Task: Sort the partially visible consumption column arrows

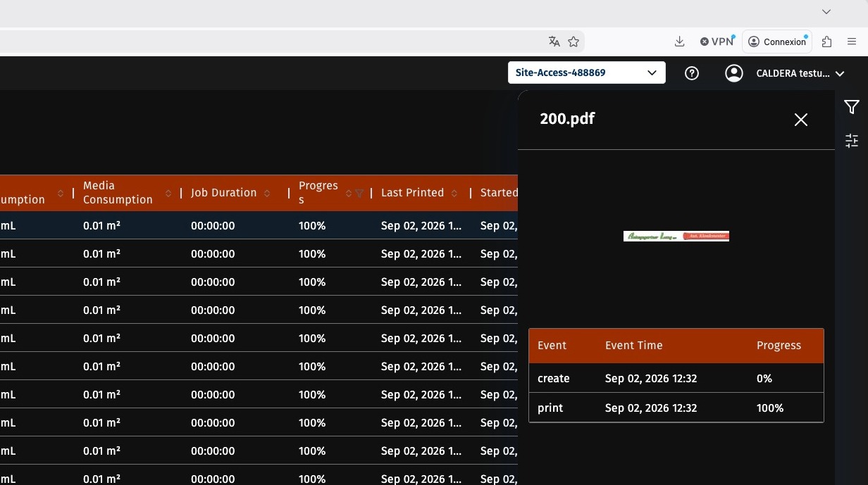Action: pyautogui.click(x=60, y=193)
